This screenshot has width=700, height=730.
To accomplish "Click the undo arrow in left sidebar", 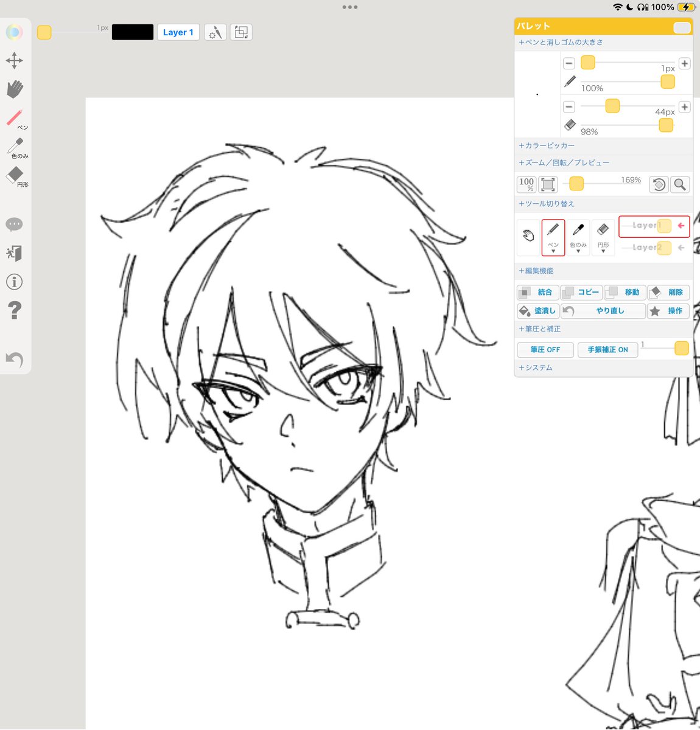I will [x=14, y=360].
